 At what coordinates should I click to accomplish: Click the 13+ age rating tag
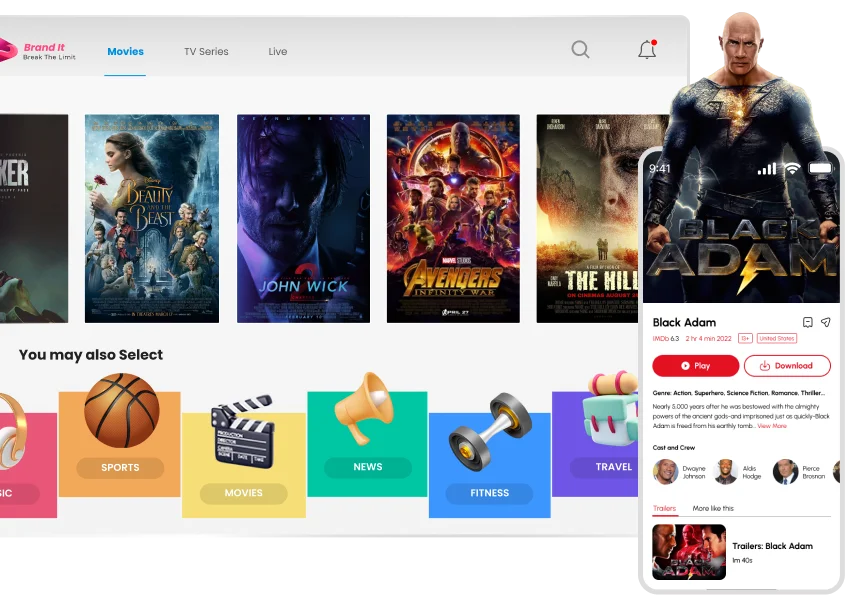pos(745,338)
